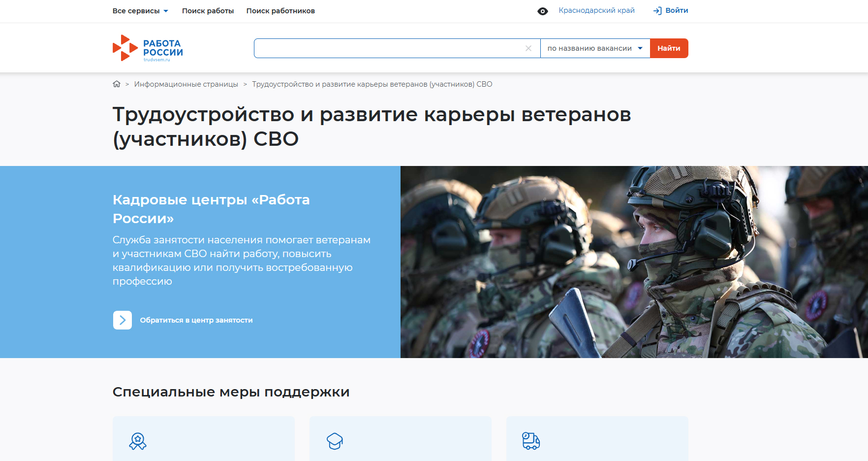The width and height of the screenshot is (868, 461).
Task: Go to home via breadcrumb house icon
Action: (117, 84)
